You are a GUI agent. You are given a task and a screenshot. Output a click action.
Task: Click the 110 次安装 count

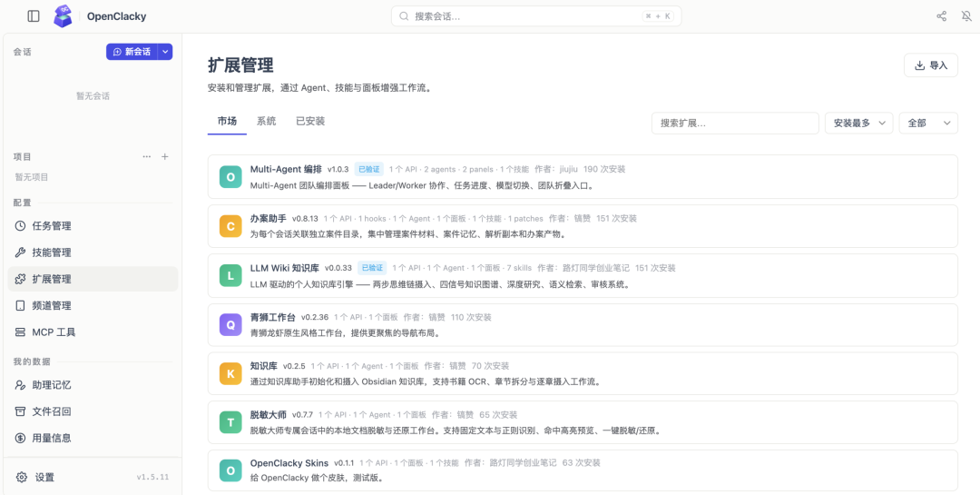pyautogui.click(x=471, y=317)
